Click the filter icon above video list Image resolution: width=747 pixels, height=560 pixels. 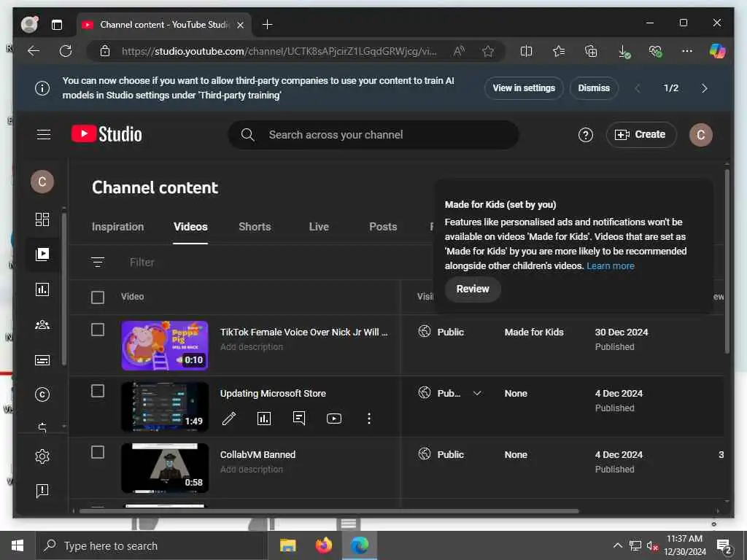click(x=98, y=262)
